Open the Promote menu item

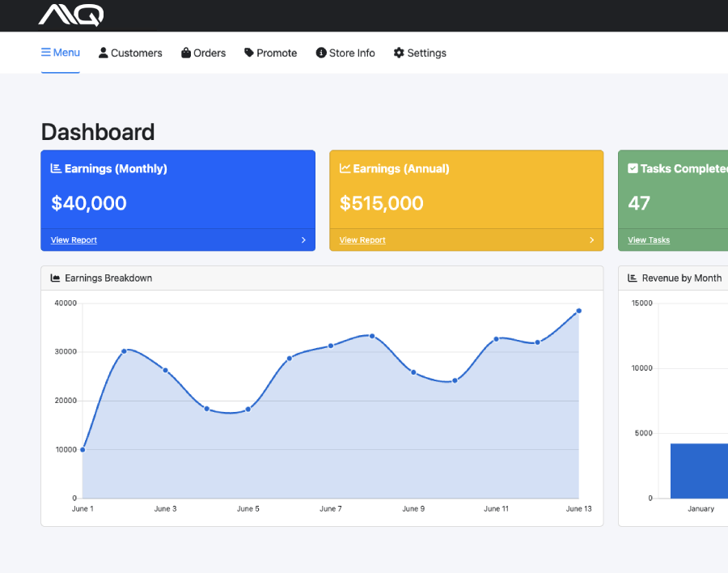(270, 53)
